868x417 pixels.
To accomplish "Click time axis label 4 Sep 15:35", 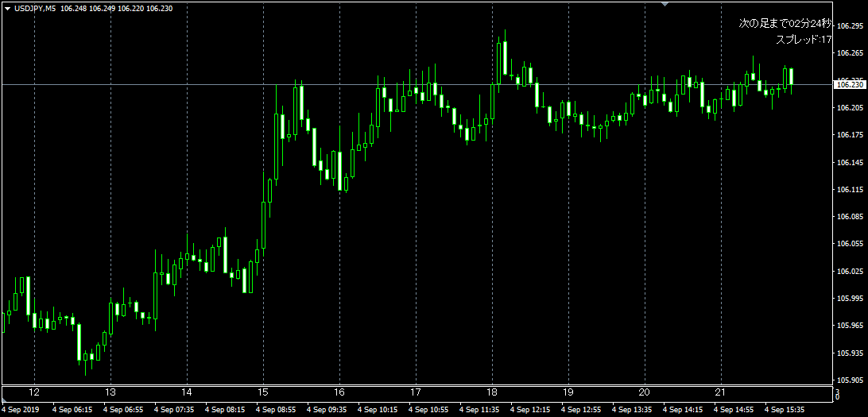I will [x=785, y=411].
